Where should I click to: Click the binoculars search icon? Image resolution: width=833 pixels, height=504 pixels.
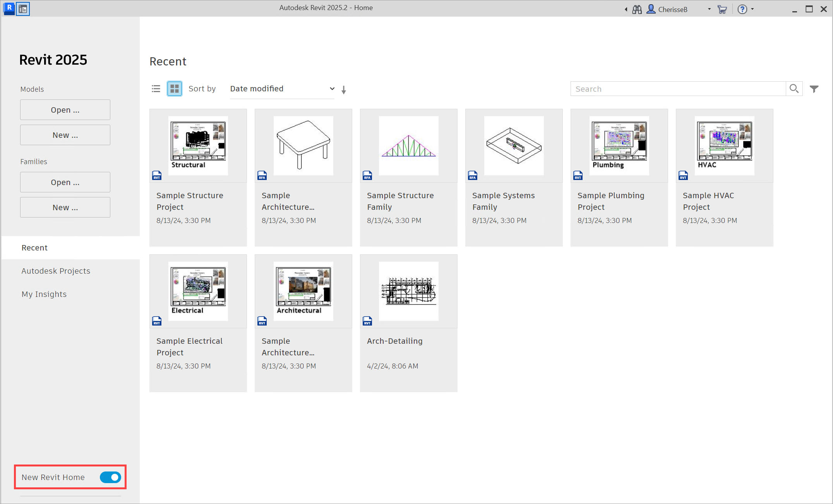point(636,9)
